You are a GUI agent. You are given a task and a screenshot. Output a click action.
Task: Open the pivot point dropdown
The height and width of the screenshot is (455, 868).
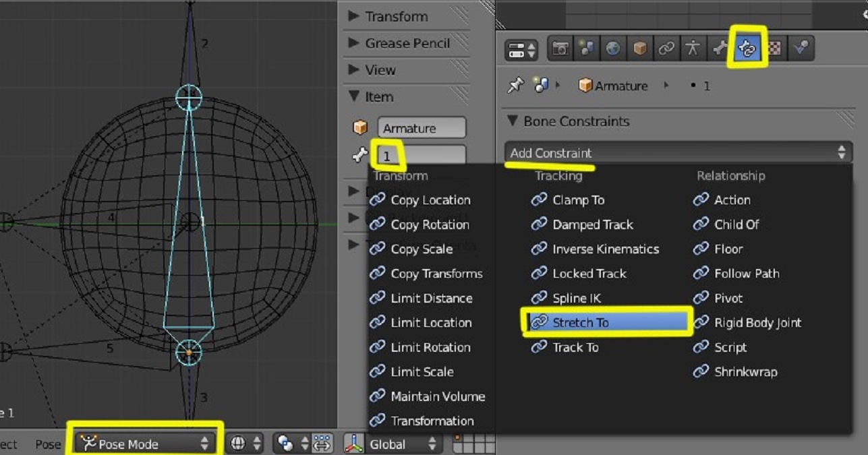(x=293, y=444)
